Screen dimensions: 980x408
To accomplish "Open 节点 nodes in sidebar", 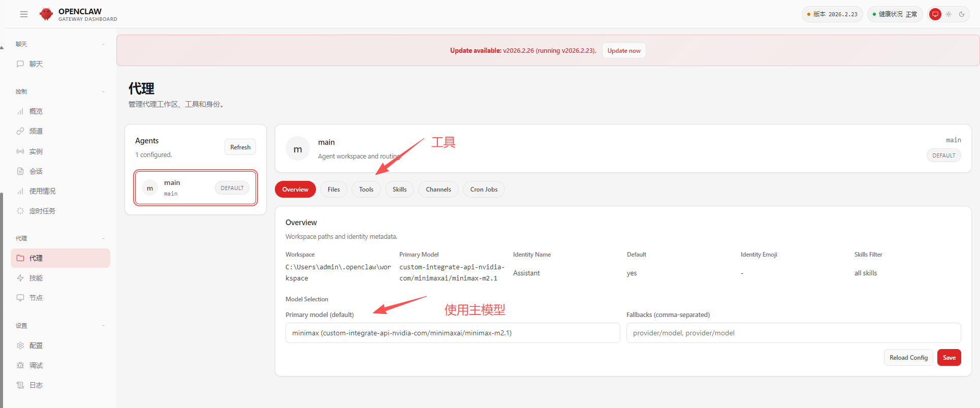I will click(x=60, y=298).
